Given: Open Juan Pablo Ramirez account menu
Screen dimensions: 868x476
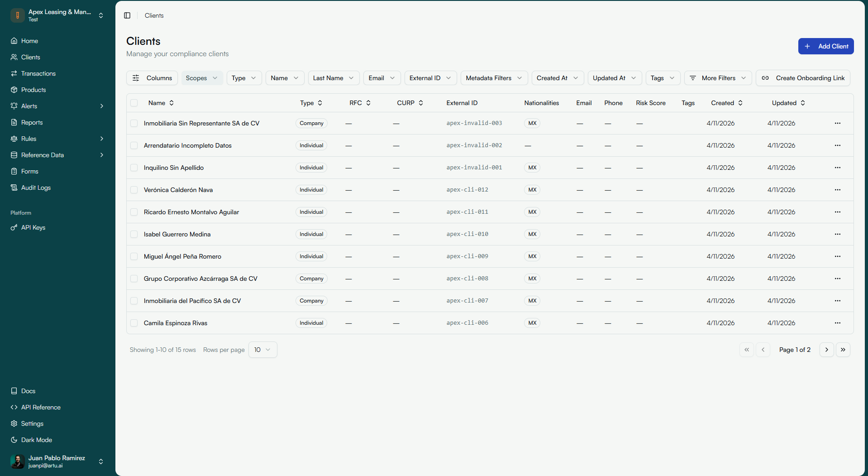Looking at the screenshot, I should click(x=57, y=462).
